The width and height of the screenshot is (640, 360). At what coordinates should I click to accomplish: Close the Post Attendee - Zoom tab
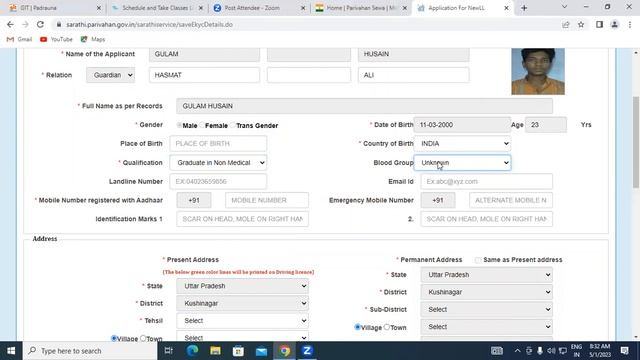click(x=303, y=8)
